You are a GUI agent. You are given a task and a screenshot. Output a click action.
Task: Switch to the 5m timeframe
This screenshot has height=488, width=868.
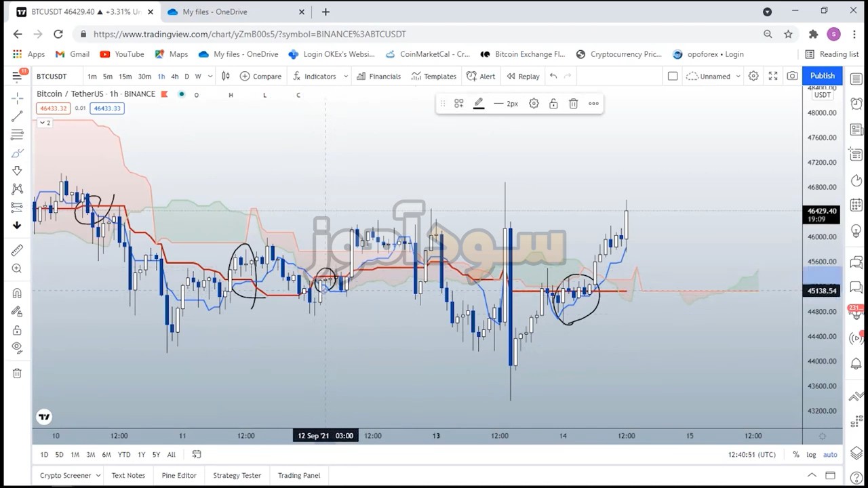[x=108, y=76]
